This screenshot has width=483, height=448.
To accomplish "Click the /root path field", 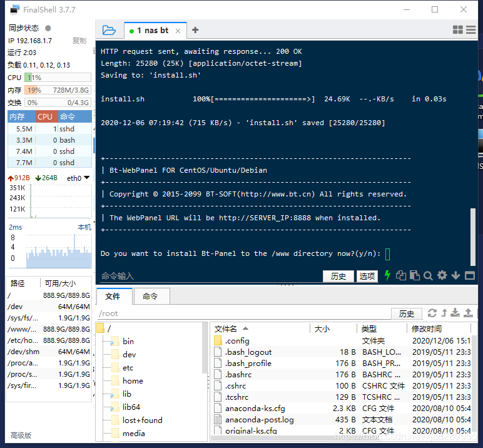I will [x=243, y=313].
